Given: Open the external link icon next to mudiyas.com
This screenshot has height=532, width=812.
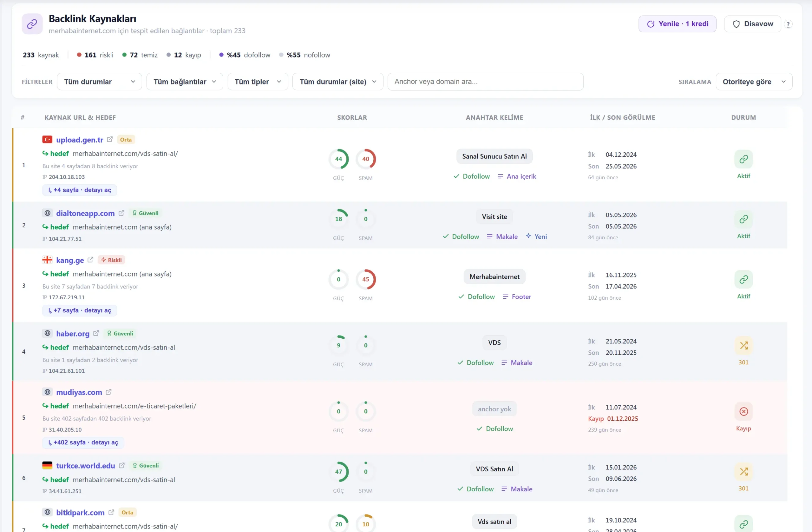Looking at the screenshot, I should click(x=108, y=392).
